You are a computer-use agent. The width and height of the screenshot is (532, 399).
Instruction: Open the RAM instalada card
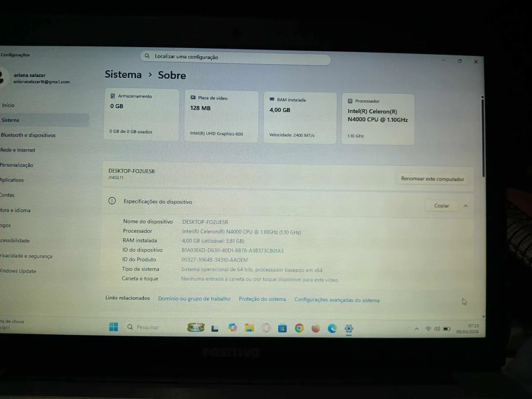tap(300, 118)
